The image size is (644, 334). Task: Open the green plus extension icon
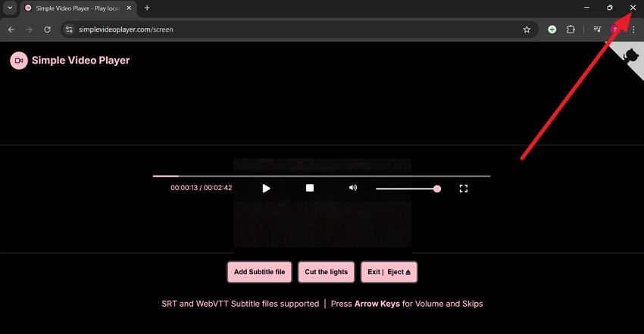552,29
